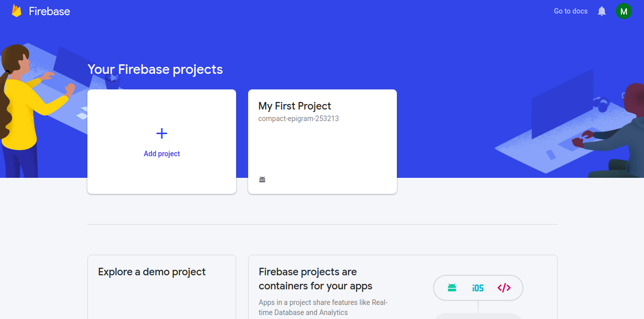Open the notifications bell
Viewport: 644px width, 319px height.
(602, 11)
